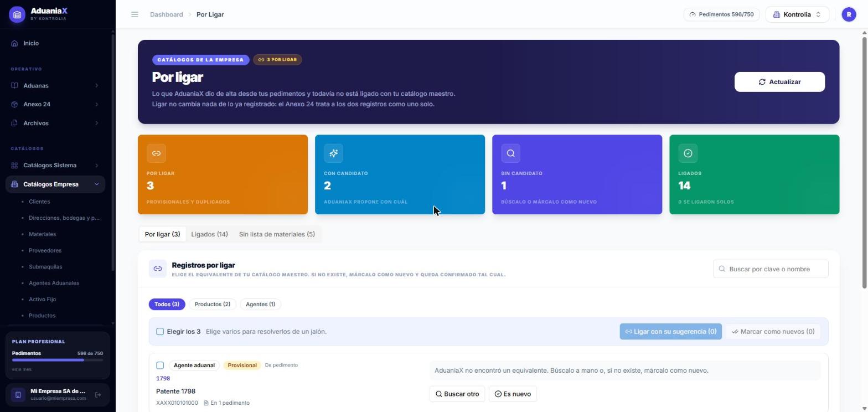Click the link icon beside Registros por ligar
868x412 pixels.
point(158,269)
